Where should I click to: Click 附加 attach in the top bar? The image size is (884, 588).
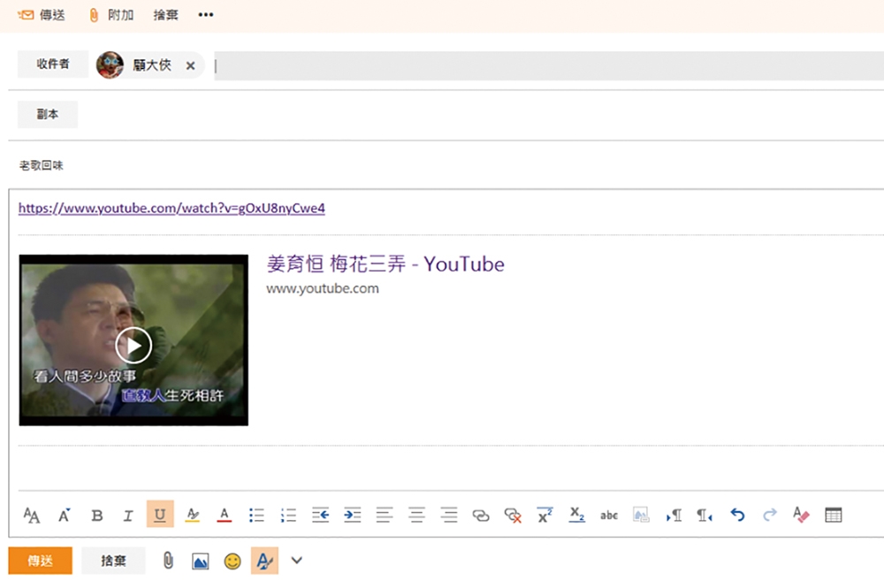pos(111,15)
